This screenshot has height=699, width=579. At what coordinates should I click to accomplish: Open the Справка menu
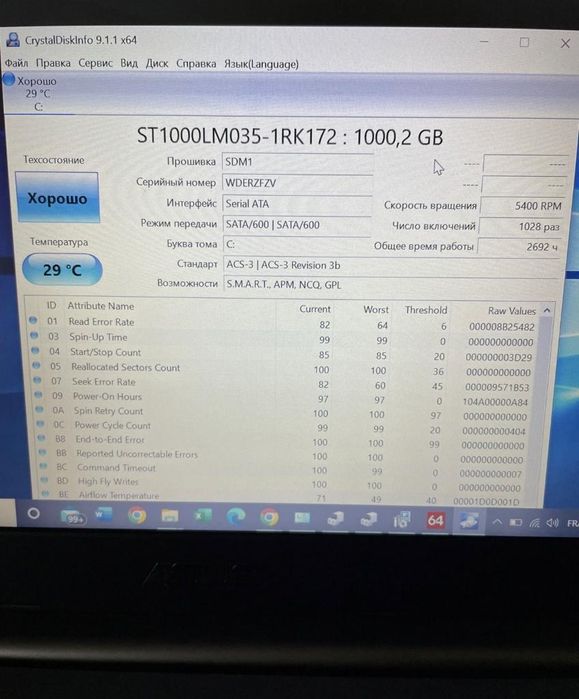click(x=196, y=64)
